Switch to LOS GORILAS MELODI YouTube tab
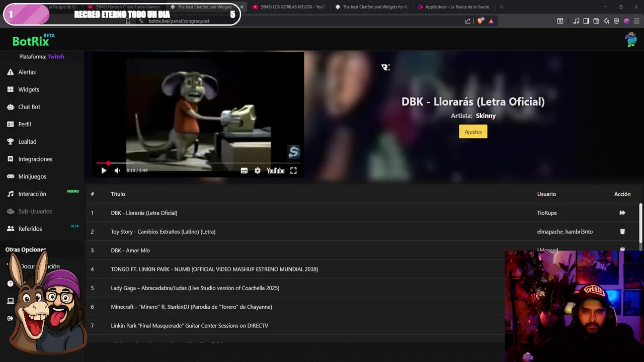This screenshot has height=362, width=644. [289, 7]
